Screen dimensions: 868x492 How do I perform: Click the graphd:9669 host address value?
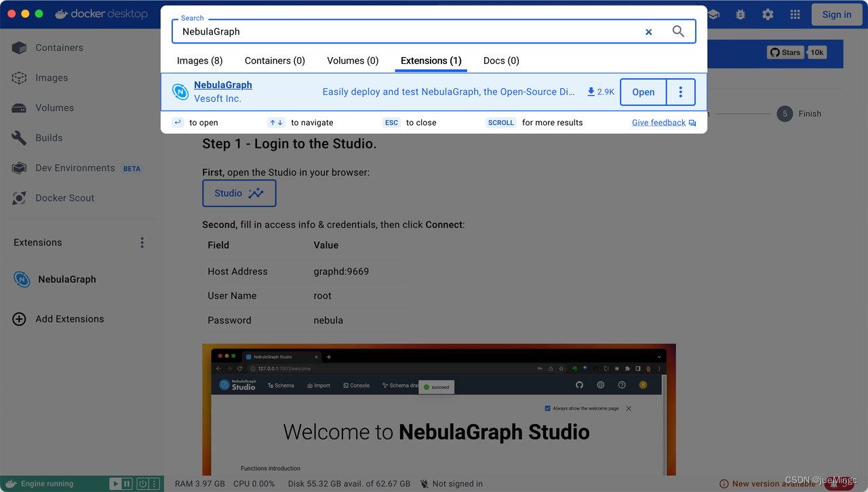(x=341, y=271)
